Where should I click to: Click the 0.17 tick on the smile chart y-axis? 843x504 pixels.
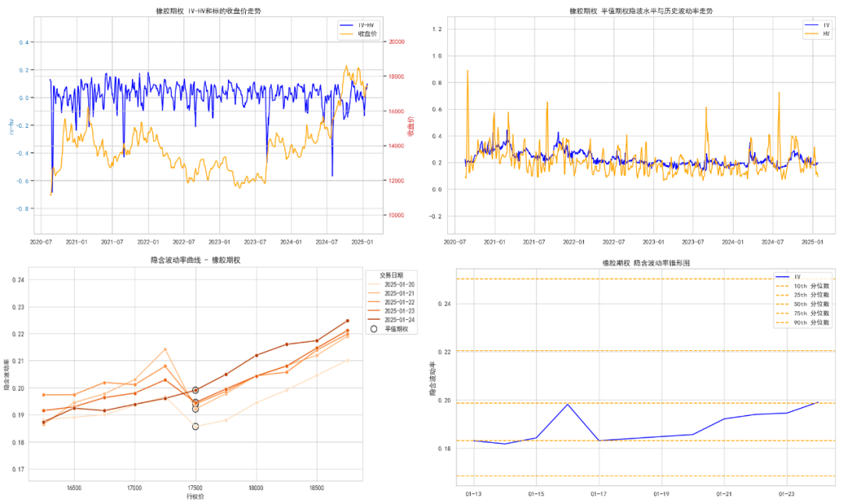click(x=18, y=470)
